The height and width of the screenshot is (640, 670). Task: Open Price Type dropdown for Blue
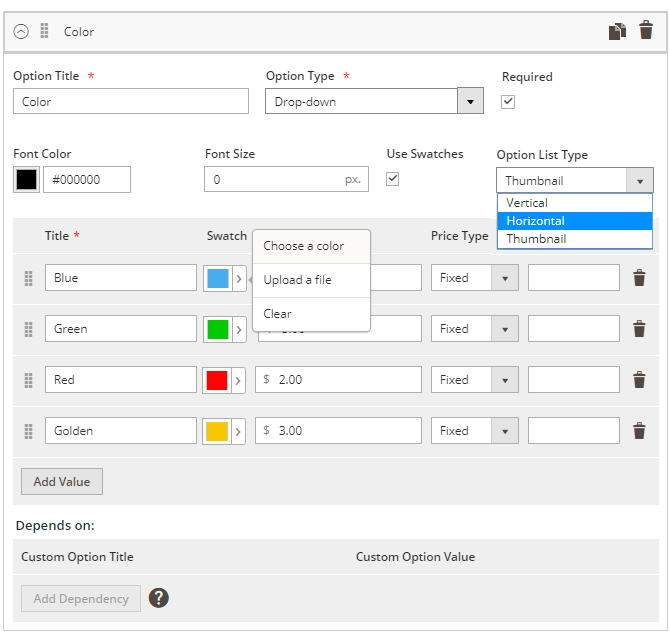point(475,278)
